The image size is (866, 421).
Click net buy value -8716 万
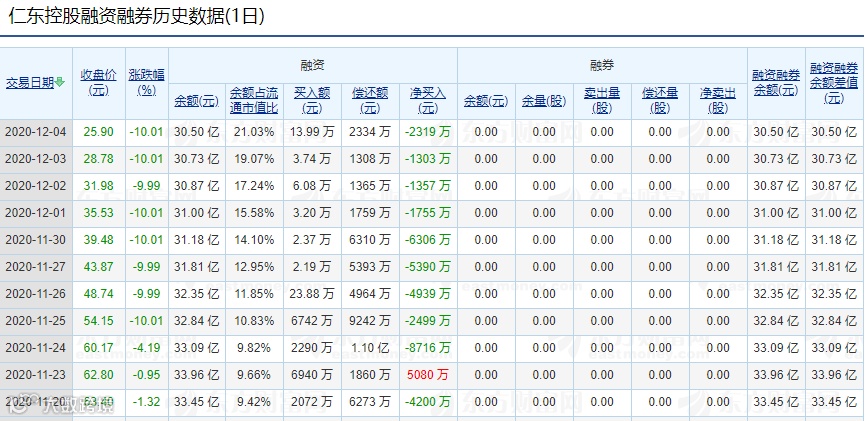(x=428, y=348)
